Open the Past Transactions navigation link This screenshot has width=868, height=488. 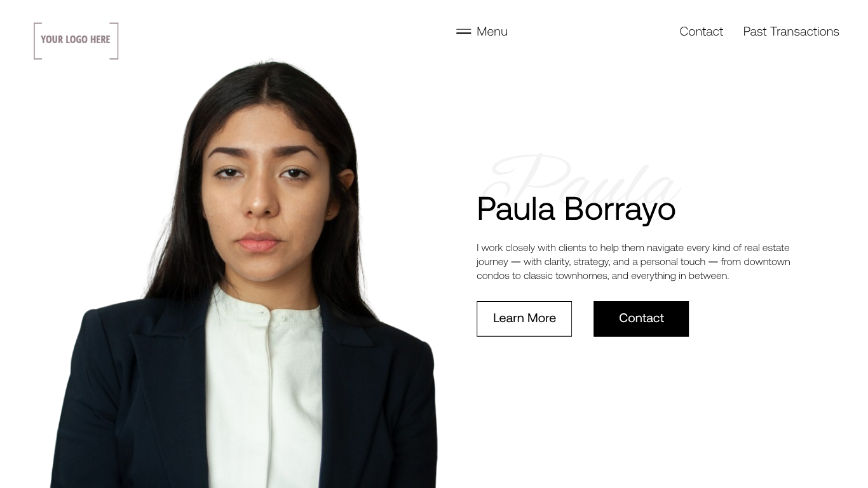[x=791, y=31]
